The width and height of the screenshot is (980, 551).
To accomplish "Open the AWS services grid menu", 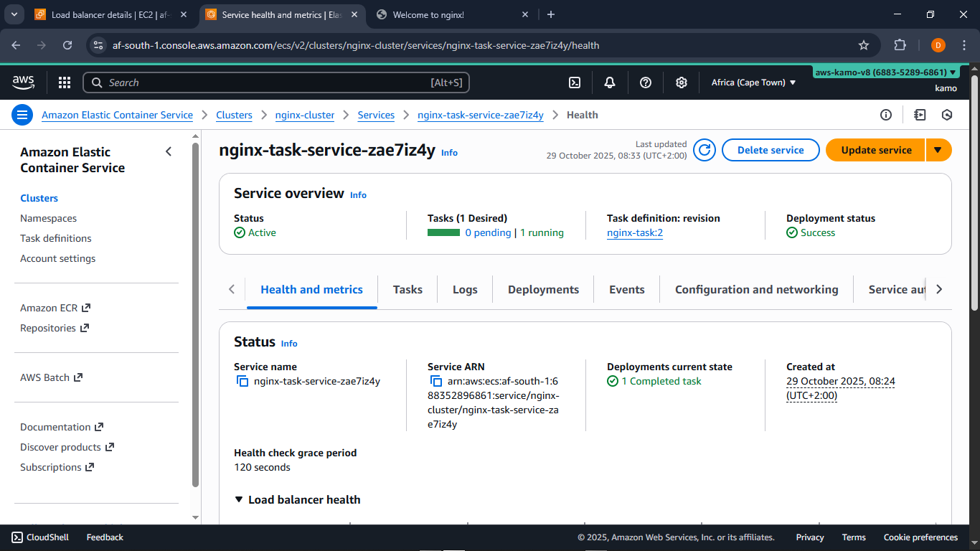I will (64, 83).
